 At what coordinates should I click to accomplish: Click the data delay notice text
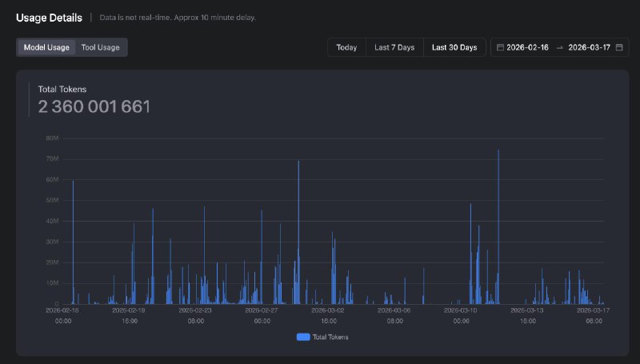(178, 18)
